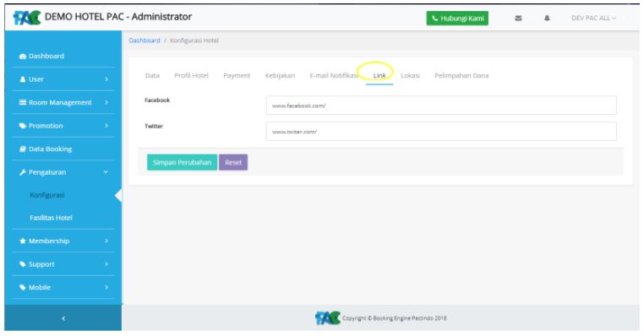Screen dimensions: 644x336
Task: Click the Membership star icon
Action: click(x=23, y=241)
